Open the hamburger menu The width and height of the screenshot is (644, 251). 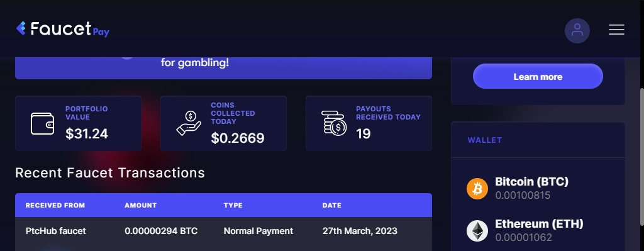pyautogui.click(x=616, y=30)
